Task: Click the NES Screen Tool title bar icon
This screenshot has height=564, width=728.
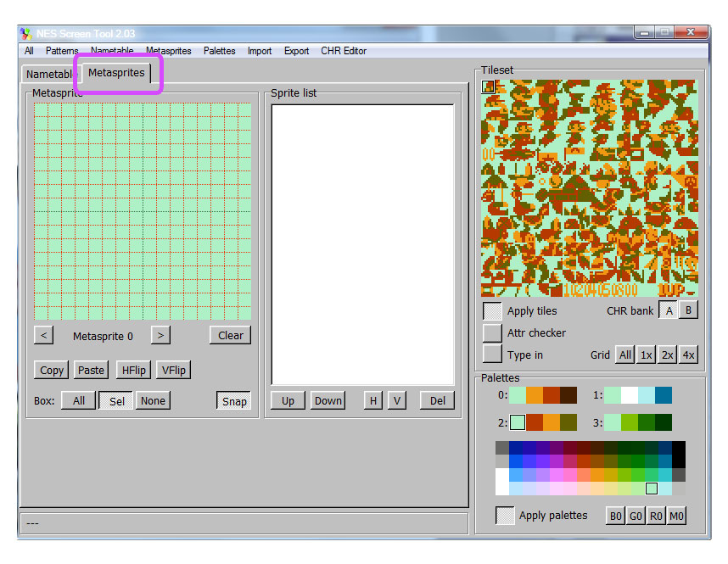Action: 25,33
